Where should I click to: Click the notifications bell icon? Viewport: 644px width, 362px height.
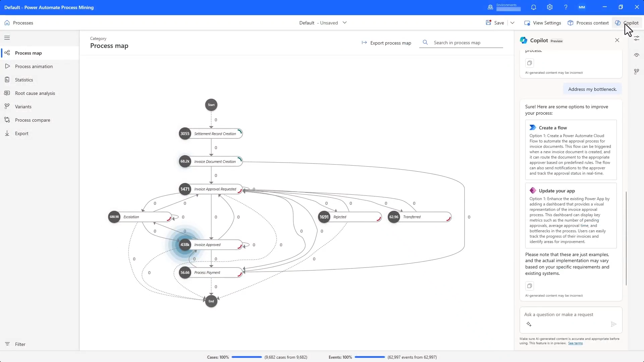coord(534,7)
